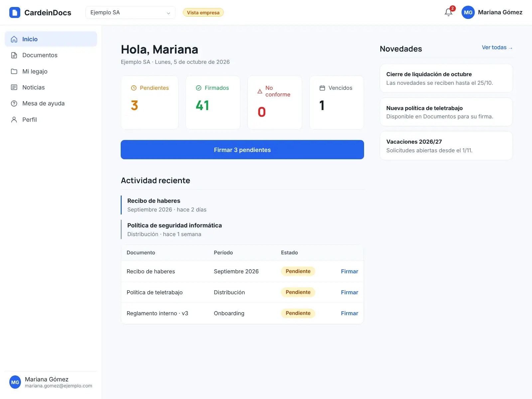Click the news icon beside Noticias

pyautogui.click(x=14, y=87)
